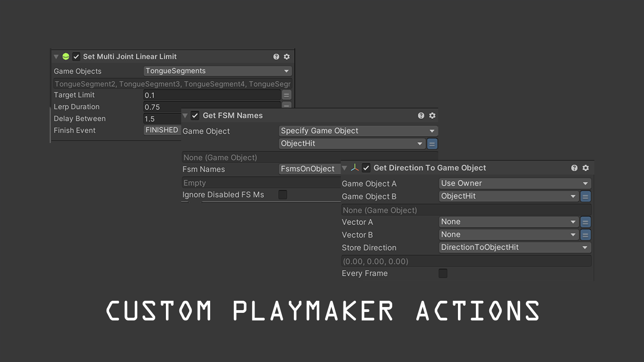The width and height of the screenshot is (644, 362).
Task: Collapse the Get FSM Names action
Action: coord(185,116)
